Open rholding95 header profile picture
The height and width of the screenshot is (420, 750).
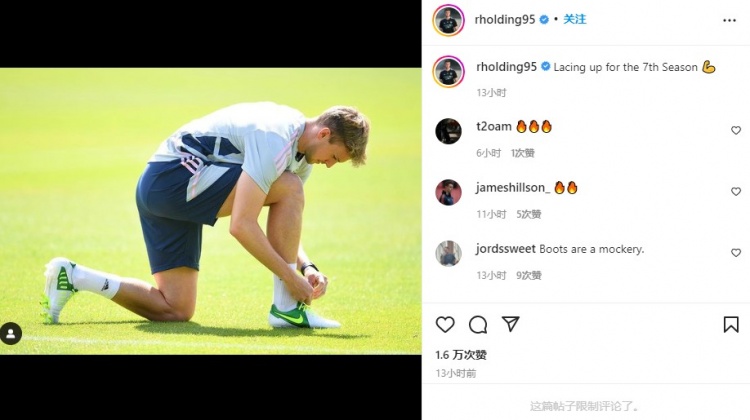point(449,20)
